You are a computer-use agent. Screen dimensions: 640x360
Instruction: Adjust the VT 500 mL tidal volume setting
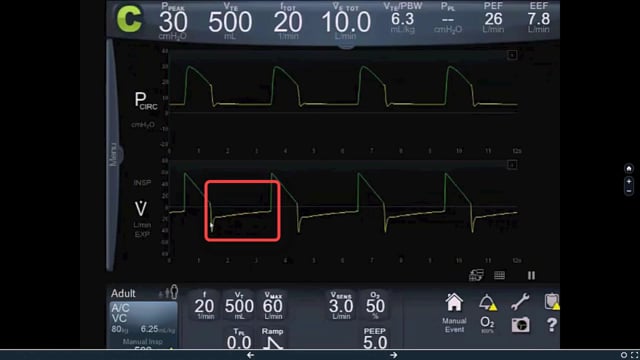(239, 305)
